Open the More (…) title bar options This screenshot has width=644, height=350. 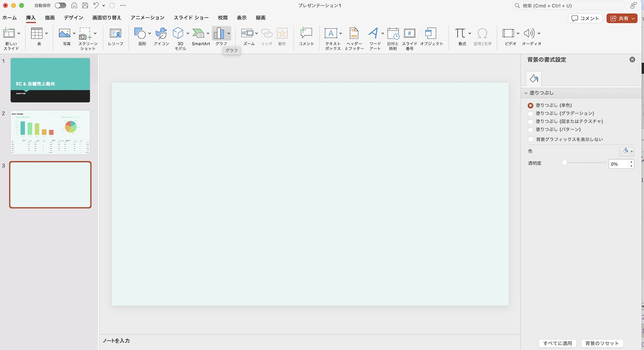tap(123, 5)
